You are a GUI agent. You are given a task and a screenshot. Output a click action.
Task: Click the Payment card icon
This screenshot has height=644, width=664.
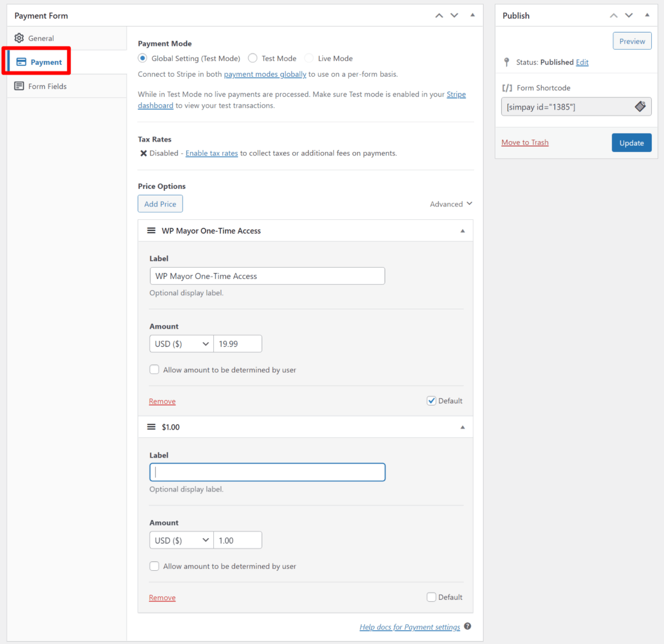point(21,62)
